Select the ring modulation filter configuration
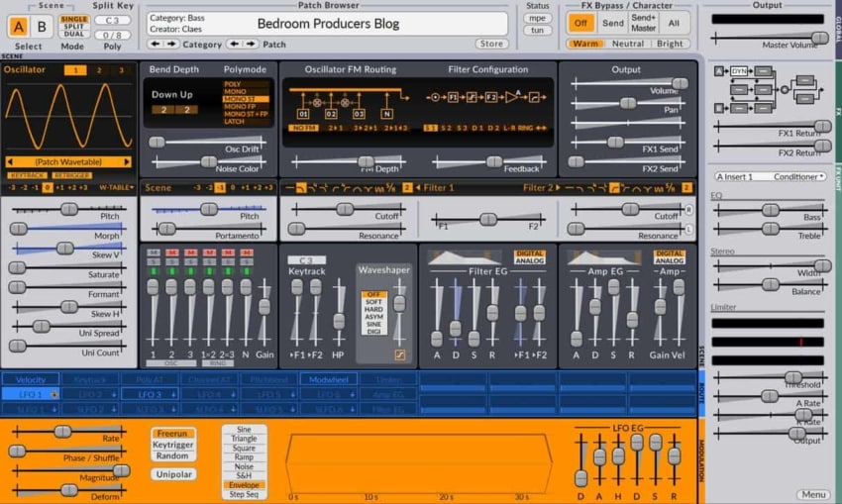 (x=525, y=129)
